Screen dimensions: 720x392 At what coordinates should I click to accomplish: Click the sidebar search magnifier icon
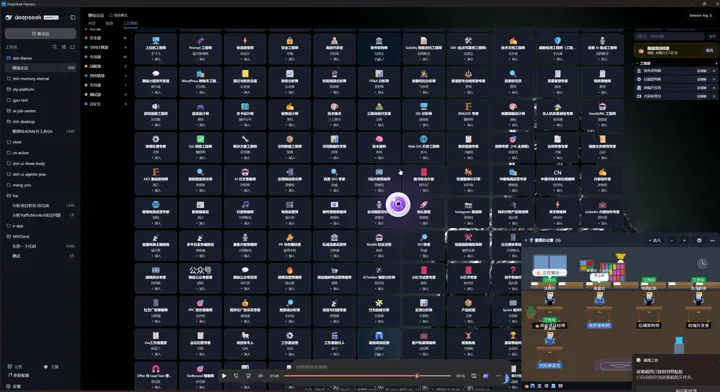(55, 47)
